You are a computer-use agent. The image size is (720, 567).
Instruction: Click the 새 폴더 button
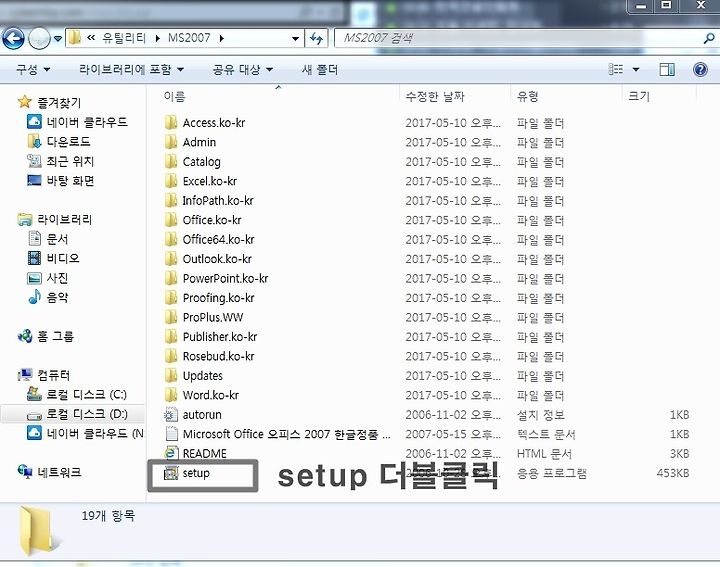320,70
